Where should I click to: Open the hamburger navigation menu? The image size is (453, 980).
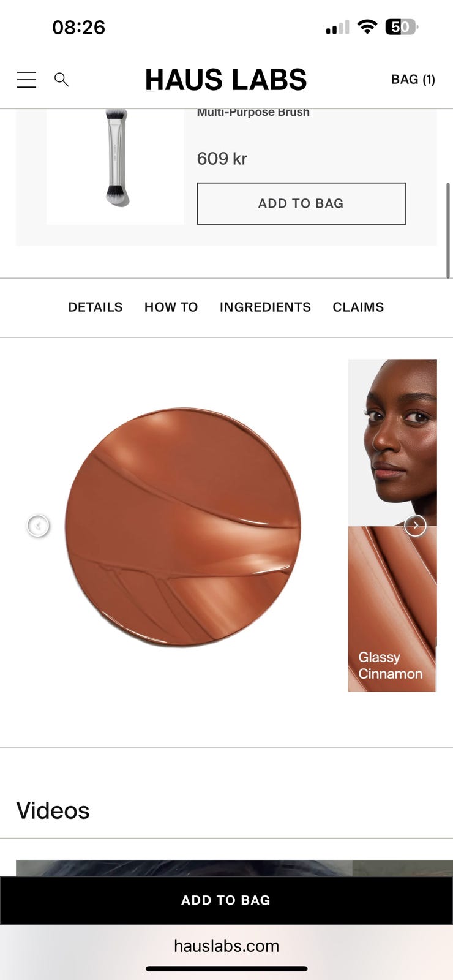click(26, 79)
